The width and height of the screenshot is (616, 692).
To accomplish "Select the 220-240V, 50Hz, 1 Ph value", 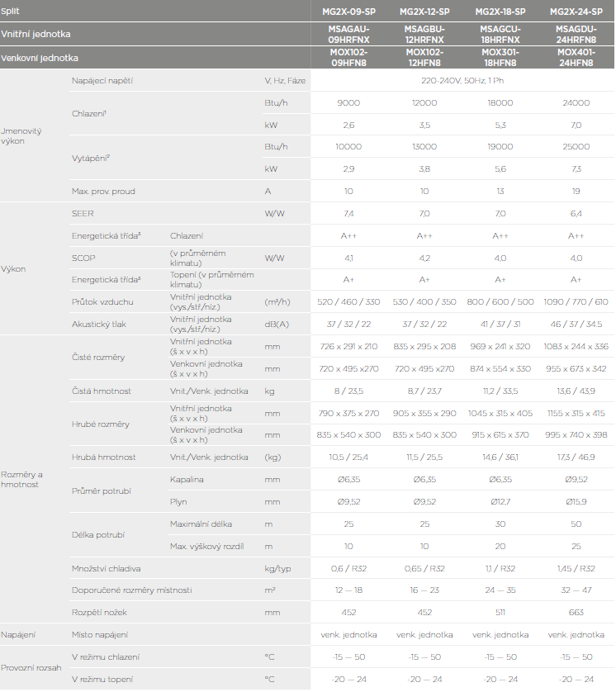I will coord(462,81).
